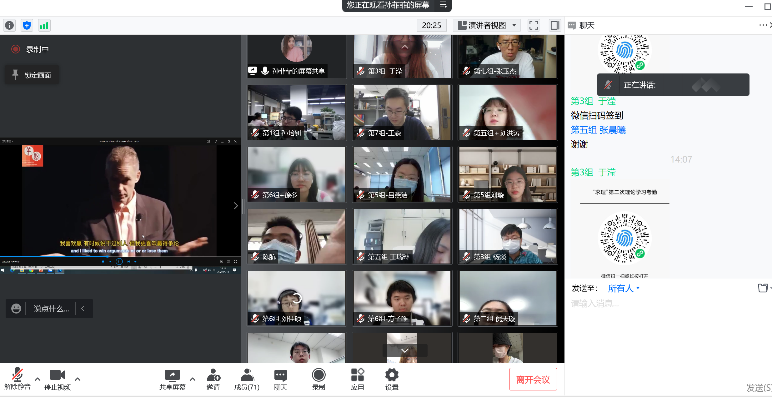Toggle 停止视频 camera button
The height and width of the screenshot is (397, 772).
coord(57,379)
